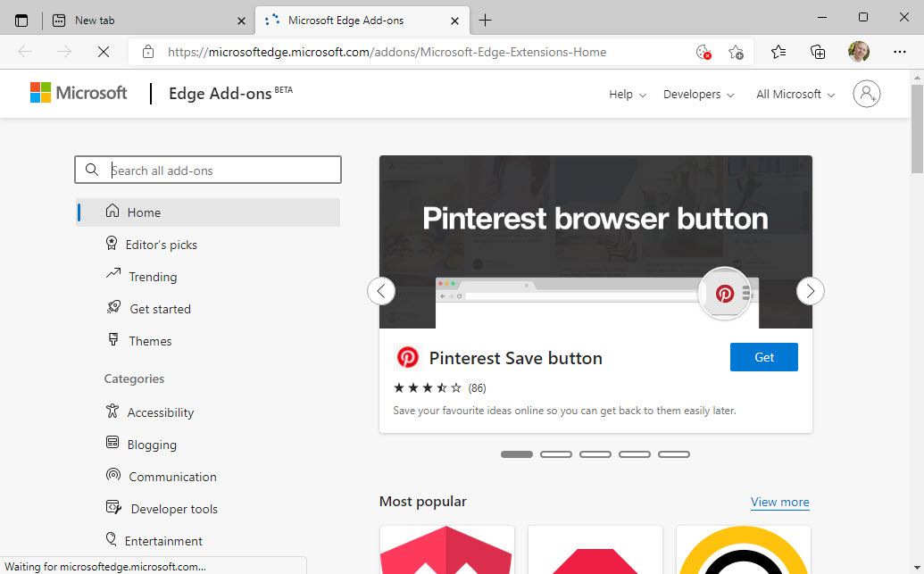Screen dimensions: 924x574
Task: Go to Home in sidebar
Action: (209, 212)
